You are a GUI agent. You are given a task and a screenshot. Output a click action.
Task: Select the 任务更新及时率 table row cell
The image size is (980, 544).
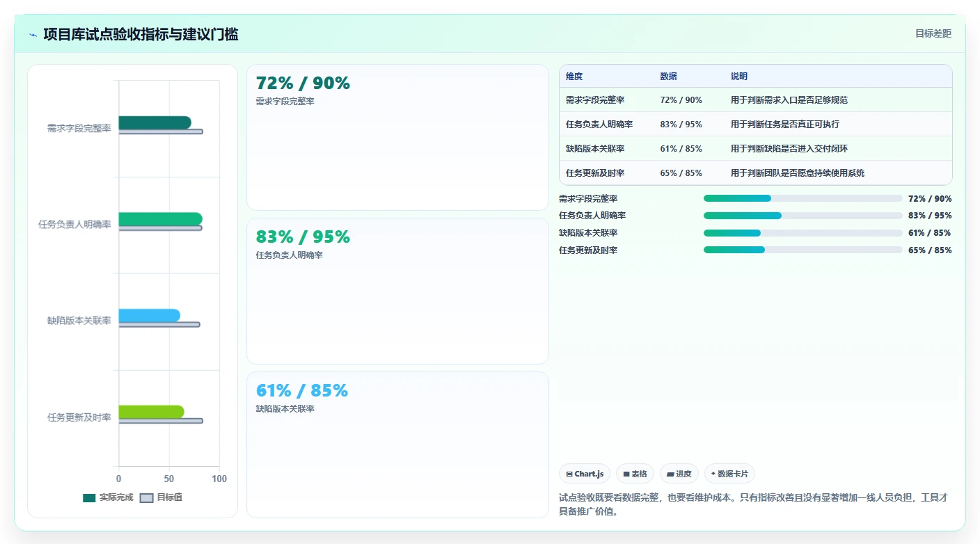(606, 173)
